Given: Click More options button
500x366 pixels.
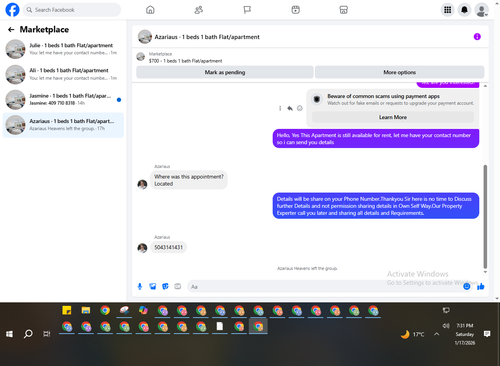Looking at the screenshot, I should coord(399,72).
